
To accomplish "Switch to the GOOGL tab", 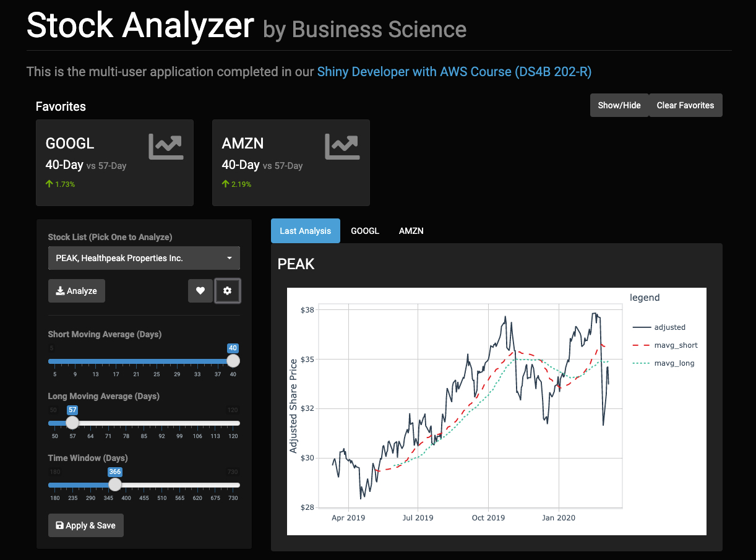I will tap(365, 231).
